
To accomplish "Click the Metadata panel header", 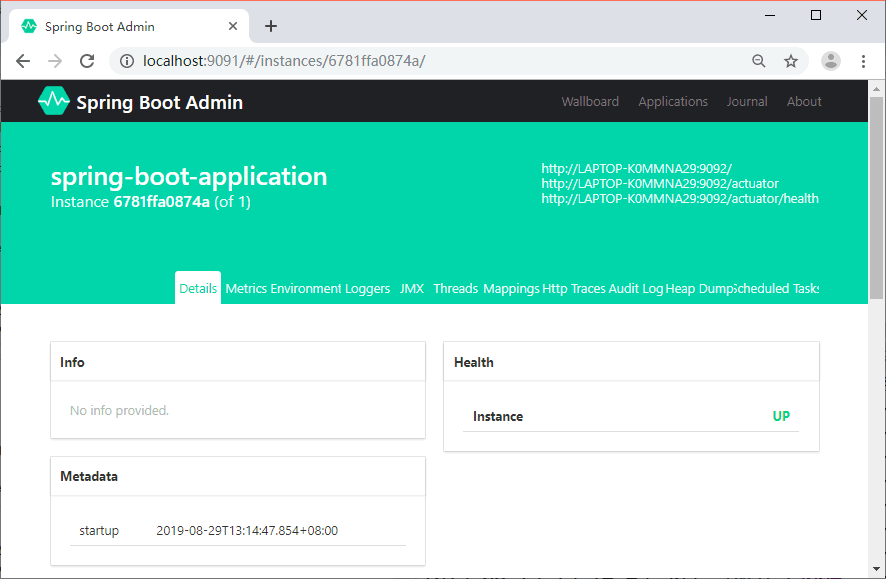I will [238, 476].
